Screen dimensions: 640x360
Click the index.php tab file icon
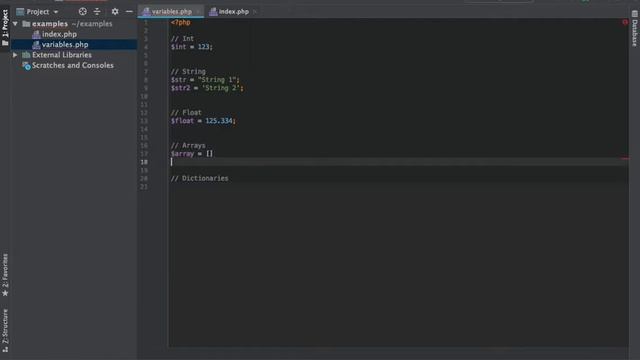coord(213,12)
